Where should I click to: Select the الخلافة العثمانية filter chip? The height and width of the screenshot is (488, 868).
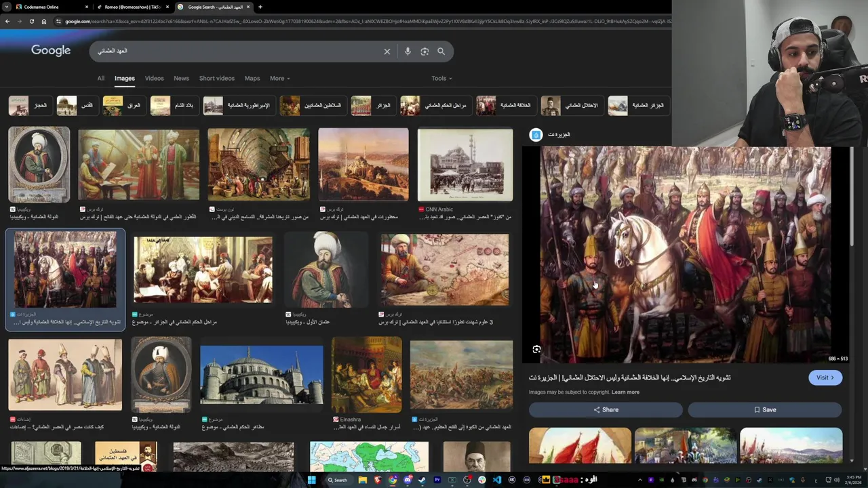(x=505, y=106)
